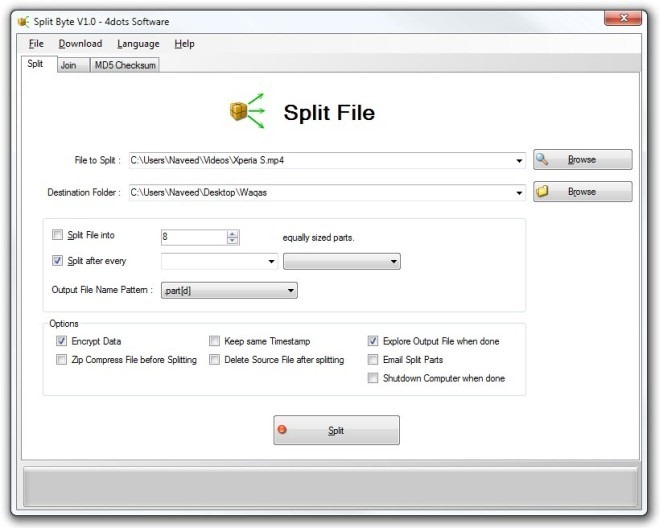Click the 'File to Split :' label

coord(98,160)
